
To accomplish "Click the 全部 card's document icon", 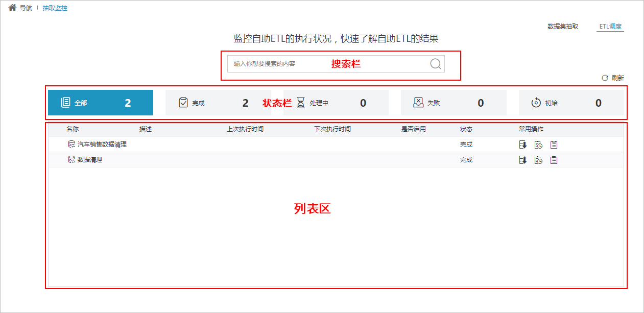I will pyautogui.click(x=65, y=103).
